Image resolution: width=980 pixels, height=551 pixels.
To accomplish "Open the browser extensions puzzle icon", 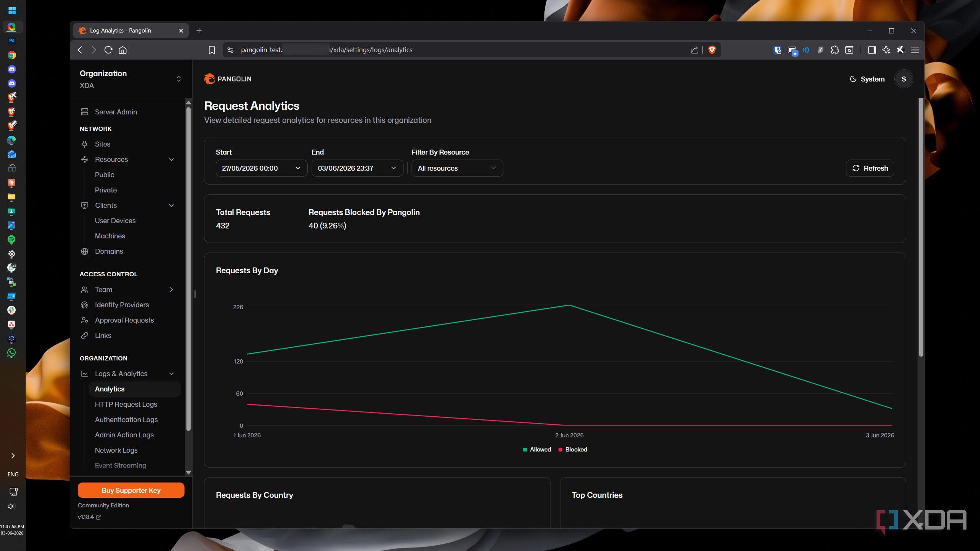I will click(x=835, y=50).
